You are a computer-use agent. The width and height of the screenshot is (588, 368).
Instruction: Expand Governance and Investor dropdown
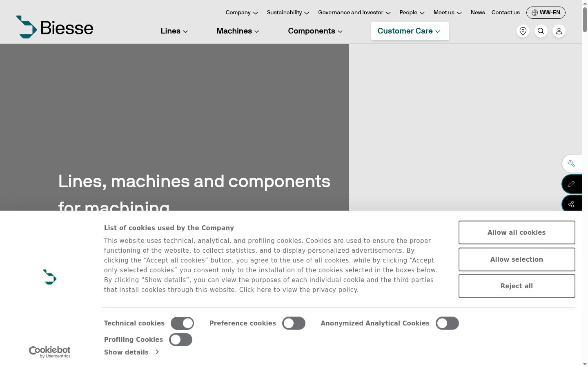[354, 13]
